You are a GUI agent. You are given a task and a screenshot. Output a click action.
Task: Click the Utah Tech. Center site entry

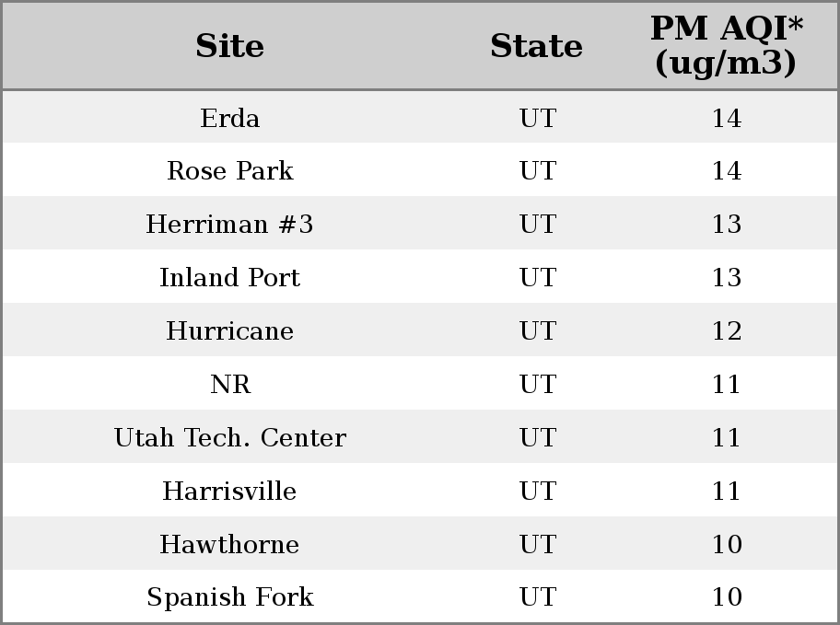230,437
